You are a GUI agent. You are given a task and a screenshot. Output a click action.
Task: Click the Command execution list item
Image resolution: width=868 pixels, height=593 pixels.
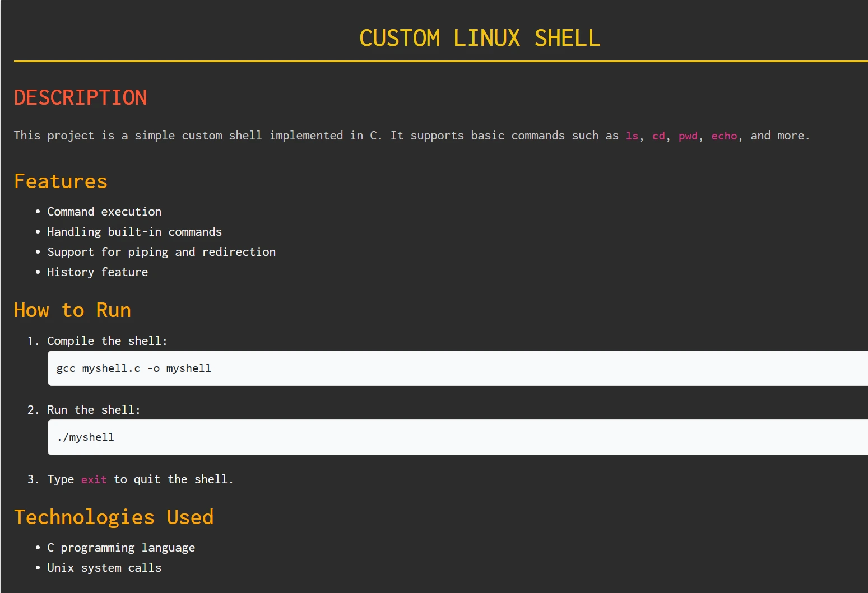(104, 211)
